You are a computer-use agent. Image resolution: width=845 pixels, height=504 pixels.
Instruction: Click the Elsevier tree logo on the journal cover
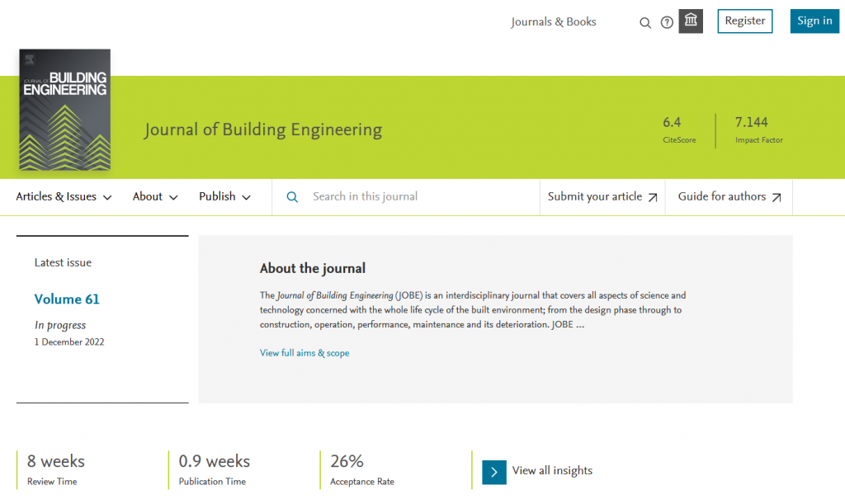tap(28, 59)
